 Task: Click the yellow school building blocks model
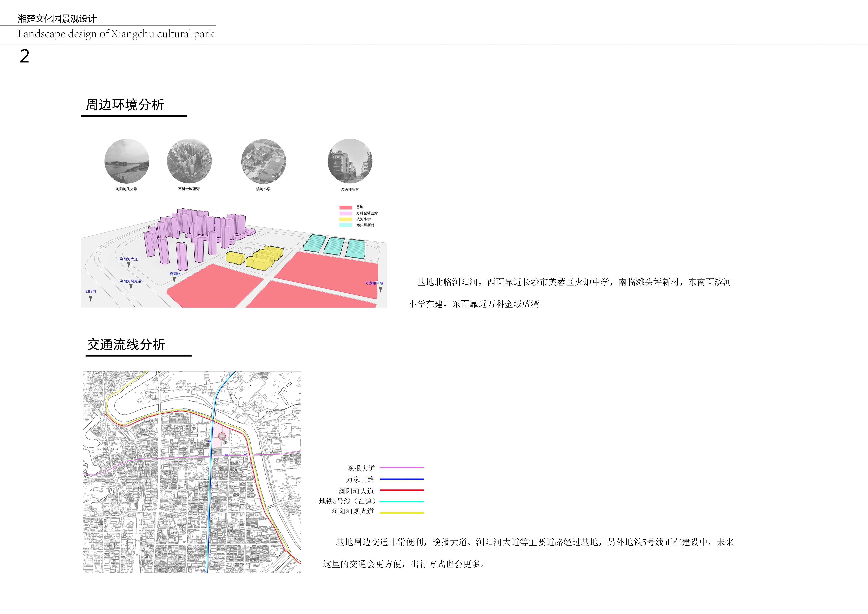(254, 258)
